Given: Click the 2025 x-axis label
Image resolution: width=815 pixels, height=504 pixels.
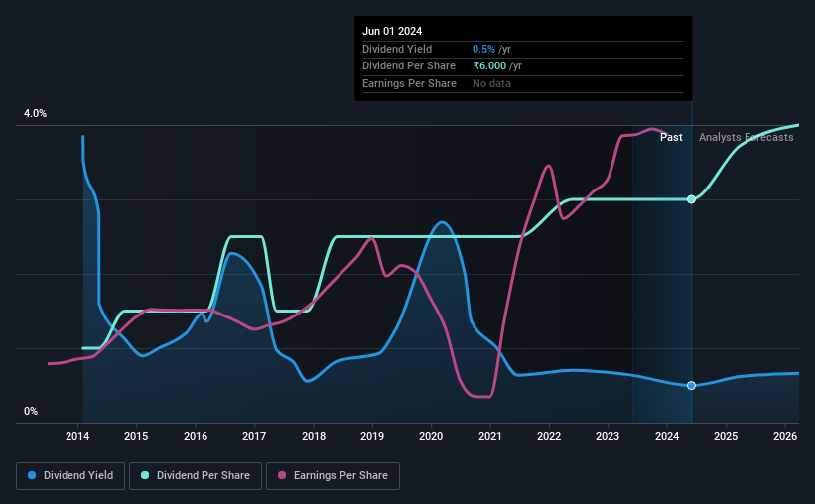Looking at the screenshot, I should tap(726, 436).
